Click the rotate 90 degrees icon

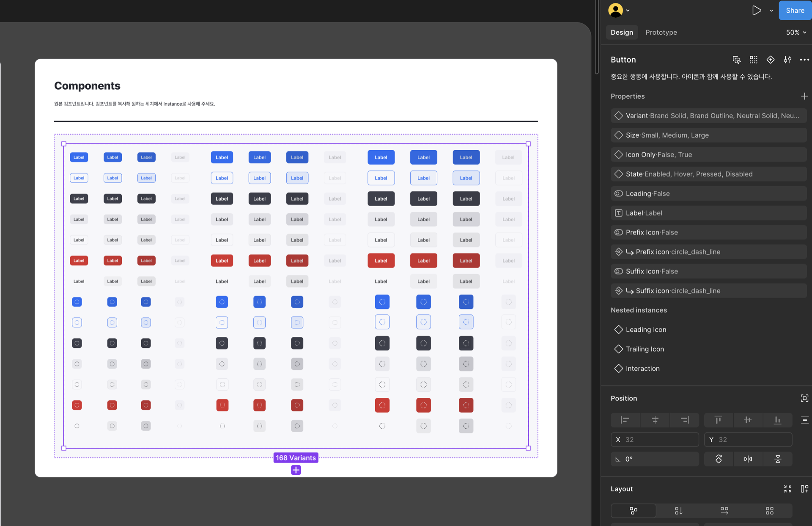719,459
